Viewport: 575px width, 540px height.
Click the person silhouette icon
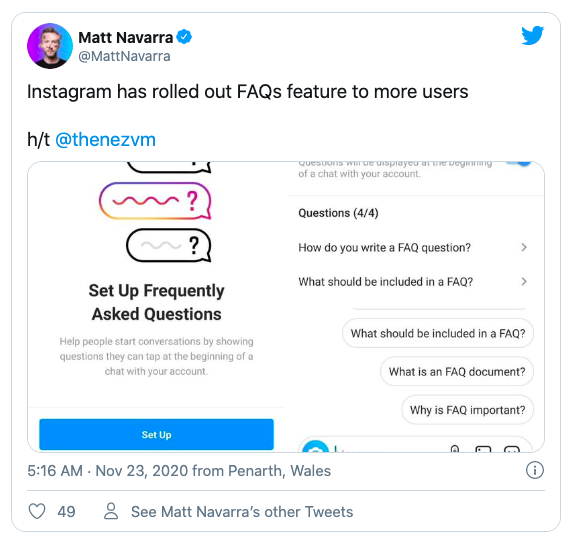pyautogui.click(x=111, y=511)
